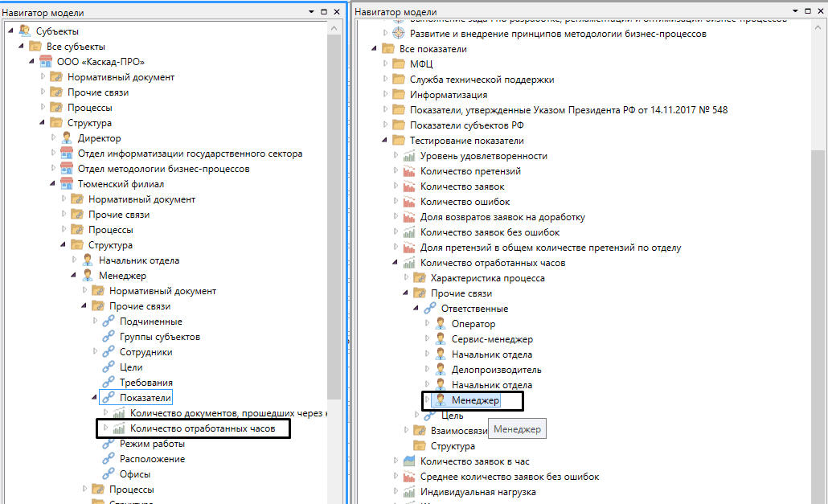Select the Все субъекты folder icon
828x504 pixels.
[x=35, y=47]
